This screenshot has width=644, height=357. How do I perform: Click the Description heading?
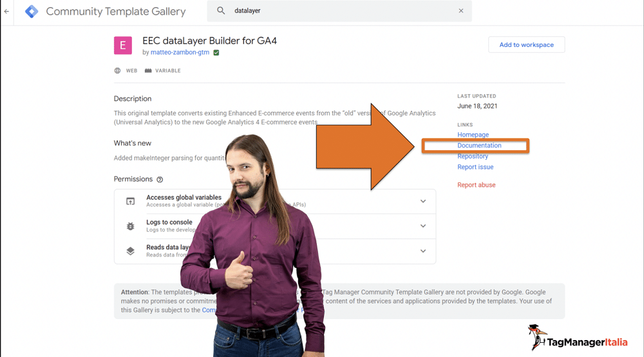point(133,99)
